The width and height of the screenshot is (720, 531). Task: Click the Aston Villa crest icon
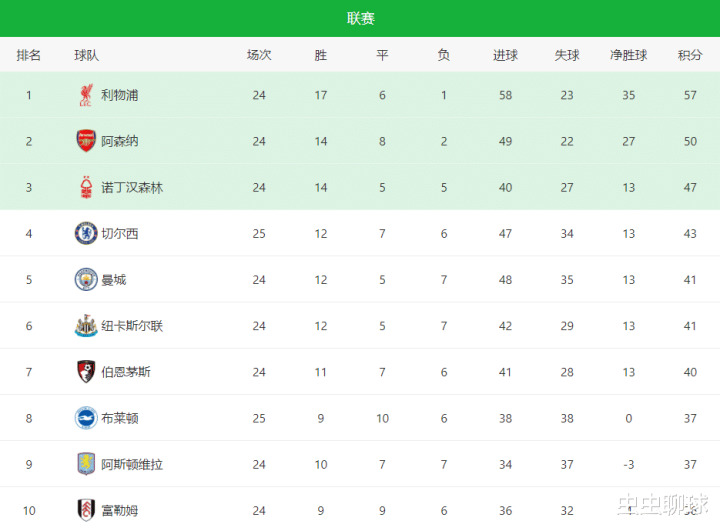coord(86,464)
